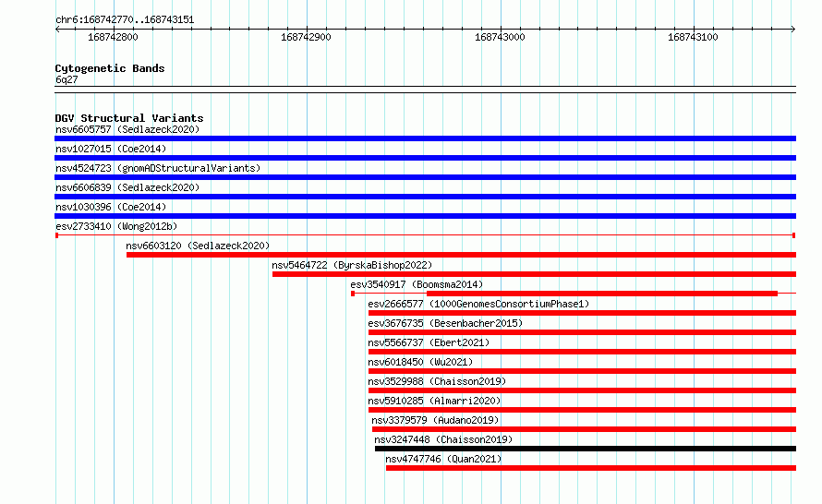The width and height of the screenshot is (822, 504).
Task: Click black bar under nsv3247448
Action: [x=586, y=449]
